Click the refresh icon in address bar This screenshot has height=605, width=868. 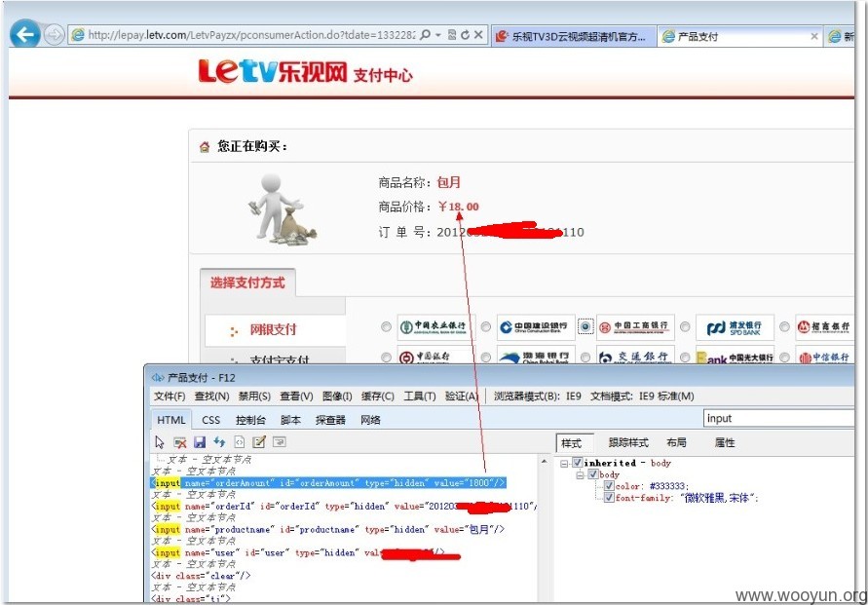(465, 35)
